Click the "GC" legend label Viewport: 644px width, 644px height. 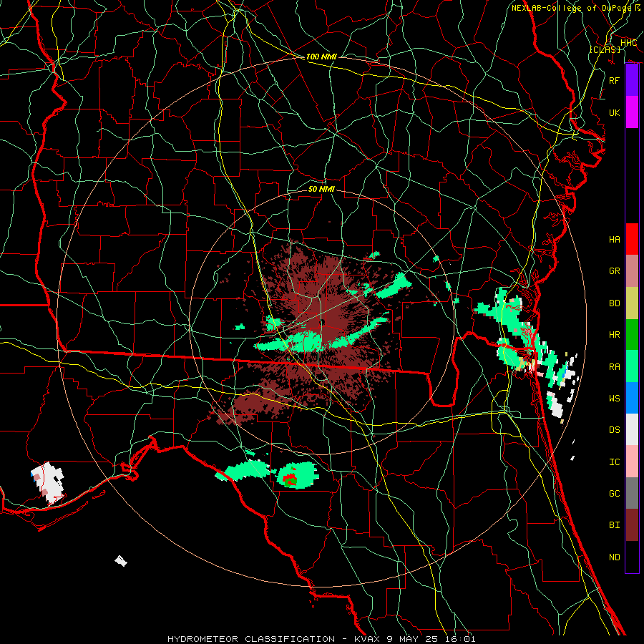tap(614, 494)
